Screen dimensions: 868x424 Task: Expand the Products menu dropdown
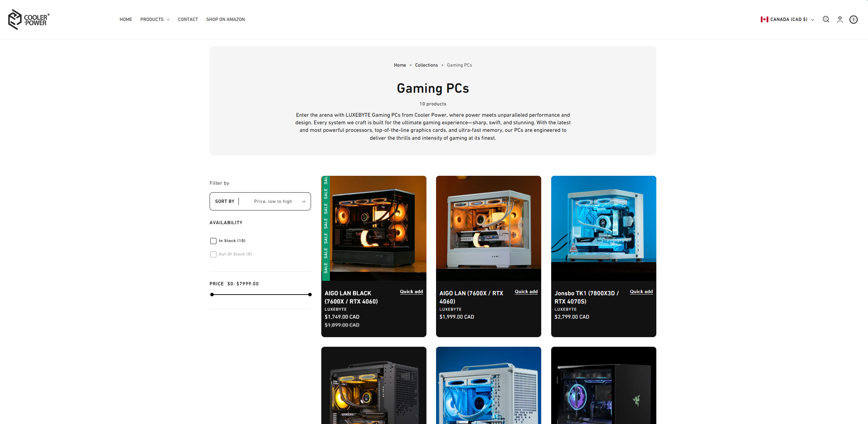point(155,20)
